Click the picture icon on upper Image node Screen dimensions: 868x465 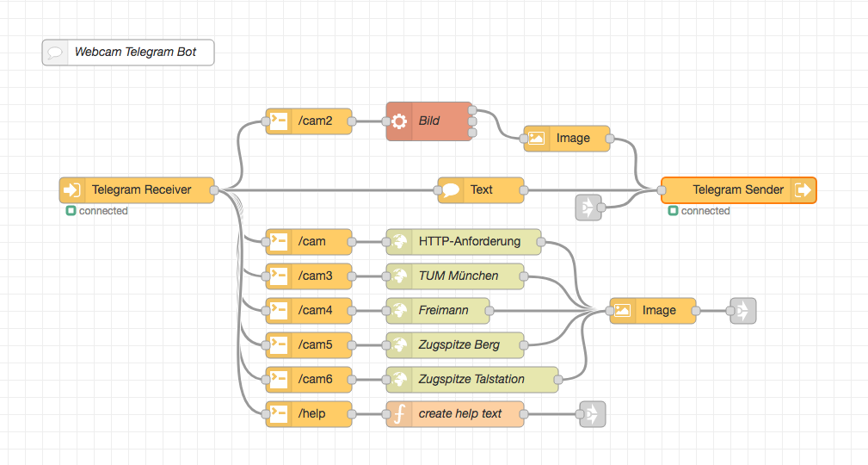click(537, 139)
